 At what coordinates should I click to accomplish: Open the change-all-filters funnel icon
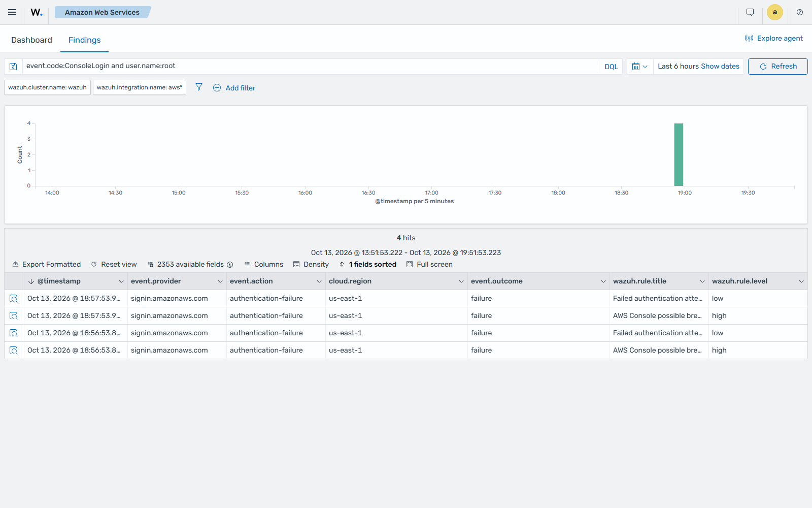tap(199, 87)
